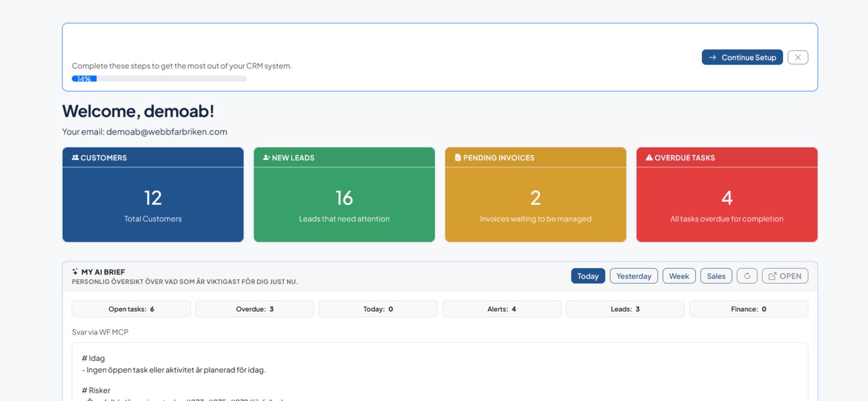
Task: Select the Today filter chip
Action: pos(588,276)
